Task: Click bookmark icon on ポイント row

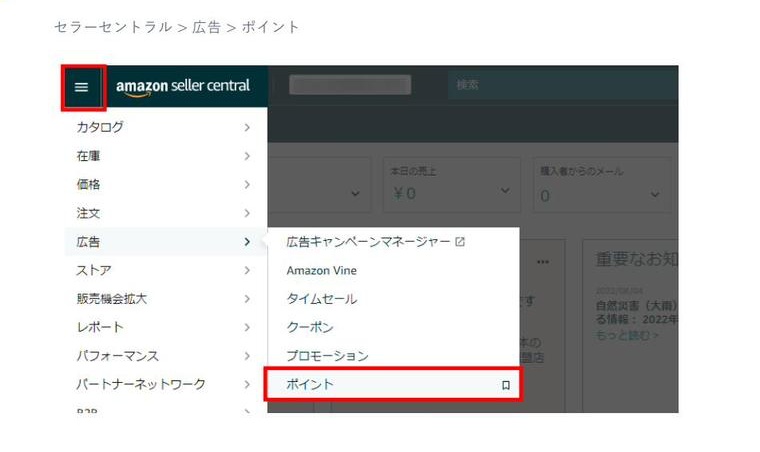Action: (506, 385)
